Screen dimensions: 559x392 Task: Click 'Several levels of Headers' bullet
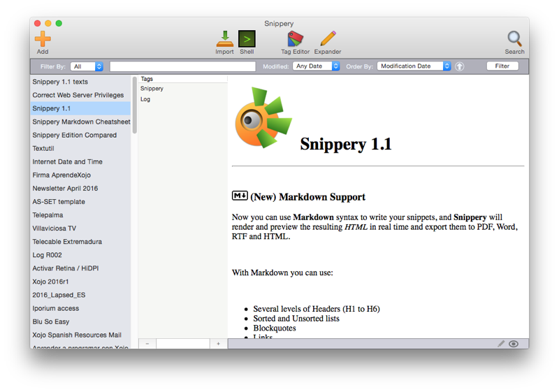317,309
